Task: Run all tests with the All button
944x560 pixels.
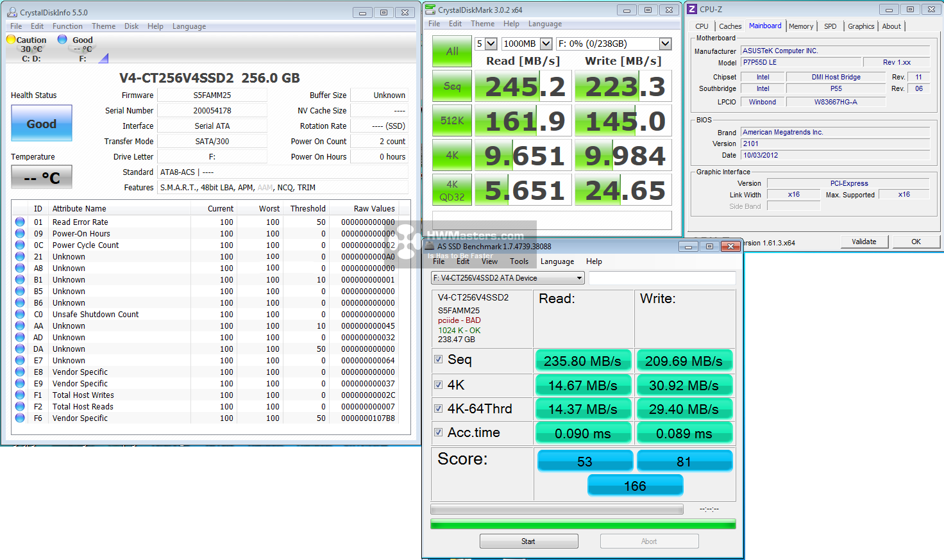Action: pos(452,51)
